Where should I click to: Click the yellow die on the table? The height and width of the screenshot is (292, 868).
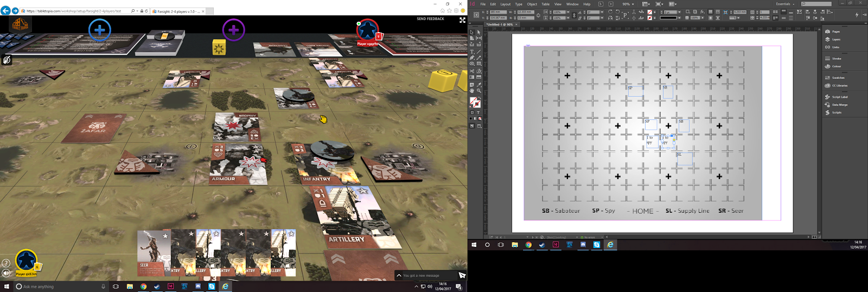point(219,47)
